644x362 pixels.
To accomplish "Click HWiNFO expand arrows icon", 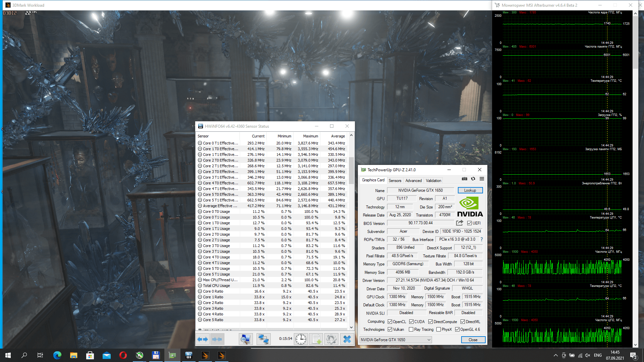I will (203, 339).
